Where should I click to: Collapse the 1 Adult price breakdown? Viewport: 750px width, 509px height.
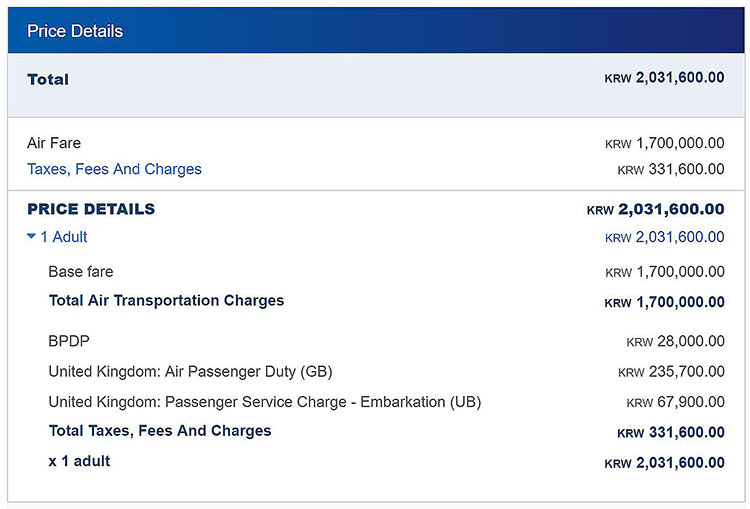(58, 237)
